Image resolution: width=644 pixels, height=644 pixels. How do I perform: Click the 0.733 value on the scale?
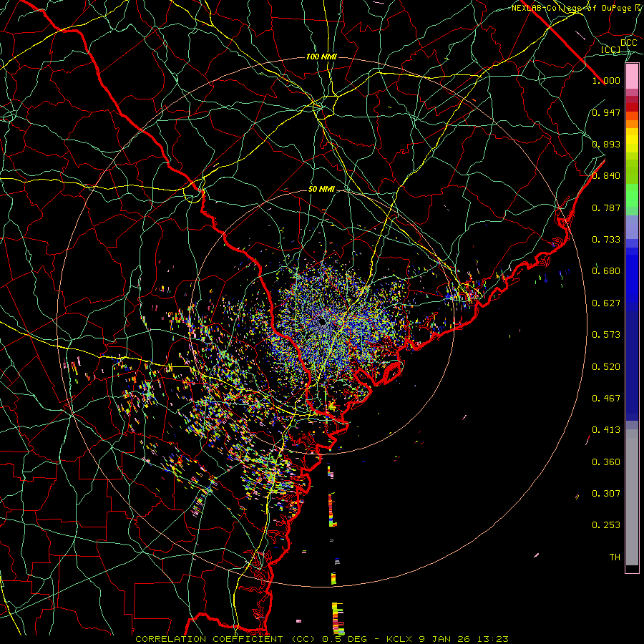(606, 240)
